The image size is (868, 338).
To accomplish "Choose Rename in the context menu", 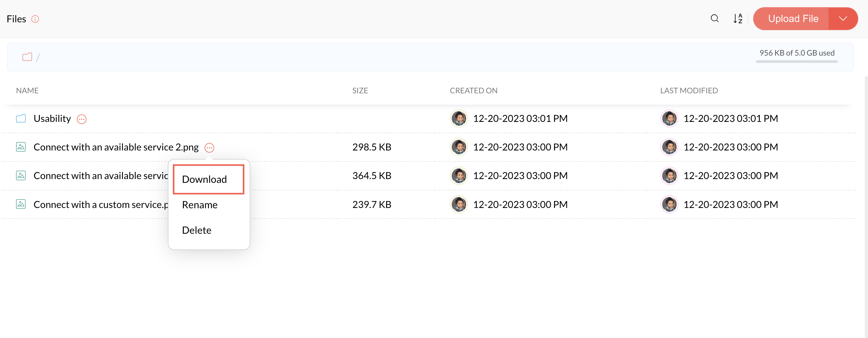I will (200, 205).
